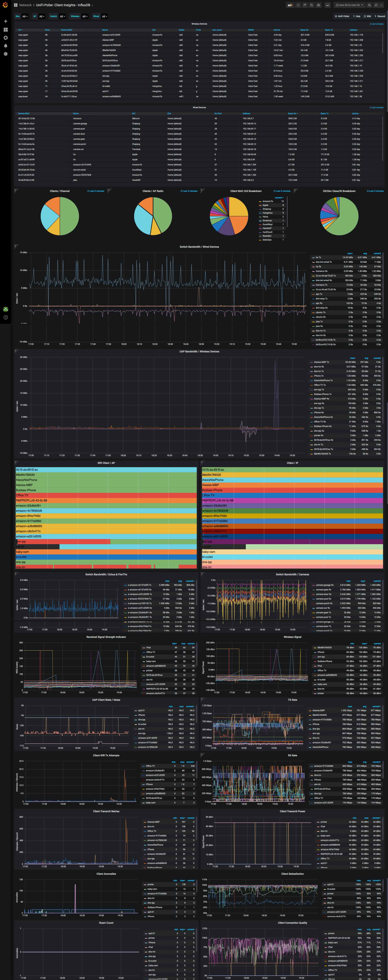Click the Create plus icon in sidebar

tap(5, 21)
